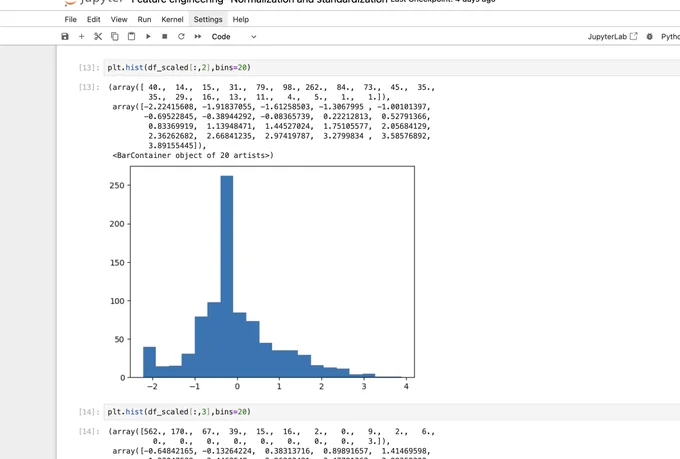Interrupt the kernel with the stop icon
The width and height of the screenshot is (680, 459).
(164, 36)
